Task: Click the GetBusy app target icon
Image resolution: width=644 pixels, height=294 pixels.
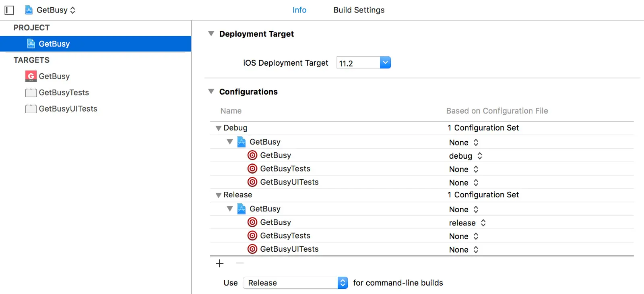Action: [x=31, y=76]
